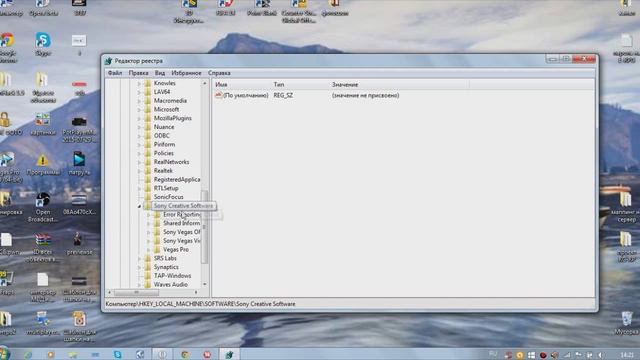
Task: Open the Вид menu
Action: 160,73
